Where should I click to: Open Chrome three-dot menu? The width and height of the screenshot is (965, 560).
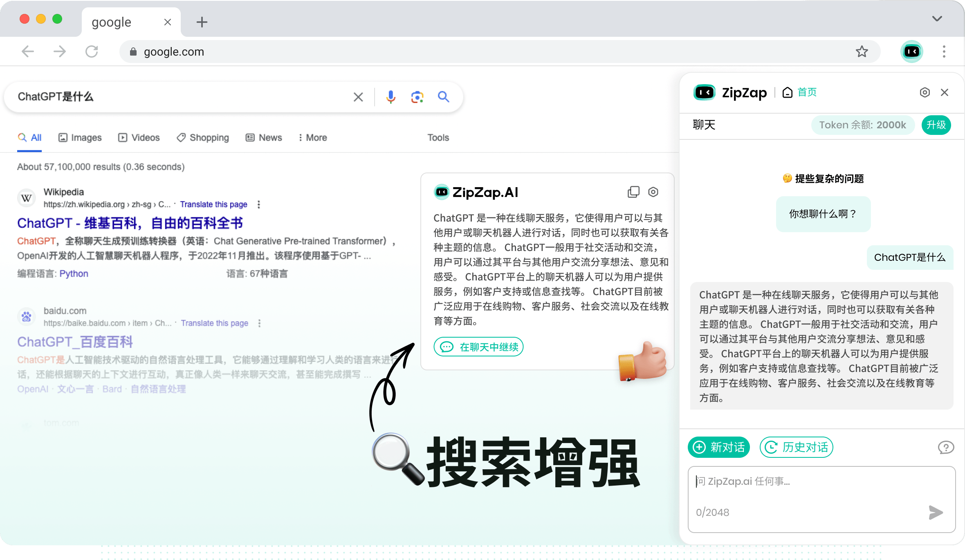[944, 52]
